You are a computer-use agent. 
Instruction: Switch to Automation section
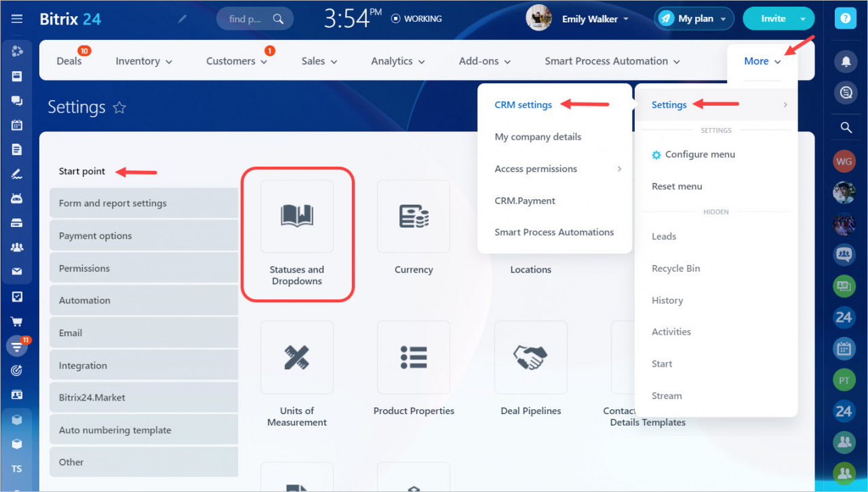(x=144, y=300)
